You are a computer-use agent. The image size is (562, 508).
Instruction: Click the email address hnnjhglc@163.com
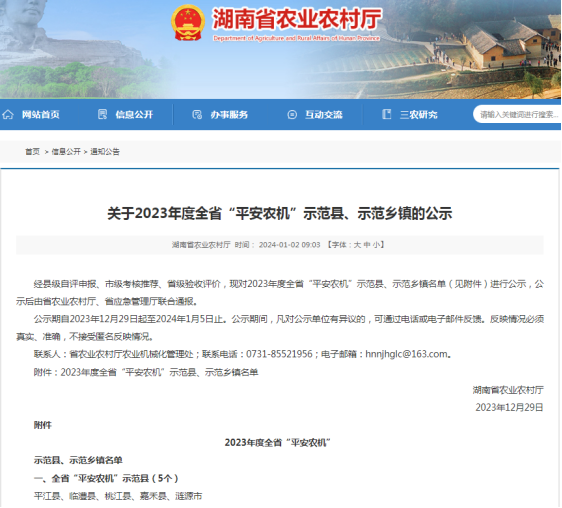(406, 354)
